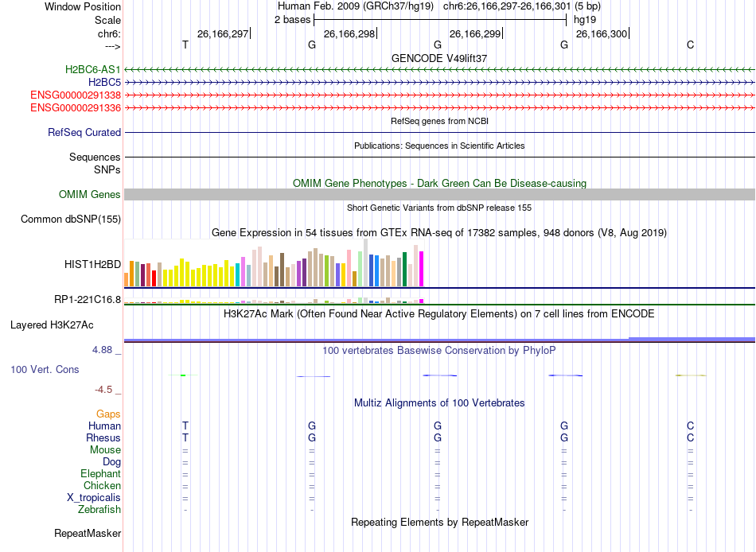This screenshot has height=552, width=756.
Task: Click the Zebrafish alignment row label
Action: (x=99, y=509)
